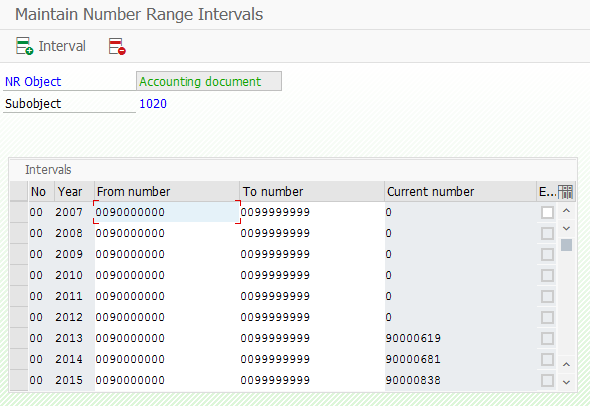Click the To number field for year 2015
The width and height of the screenshot is (590, 406).
(x=312, y=380)
